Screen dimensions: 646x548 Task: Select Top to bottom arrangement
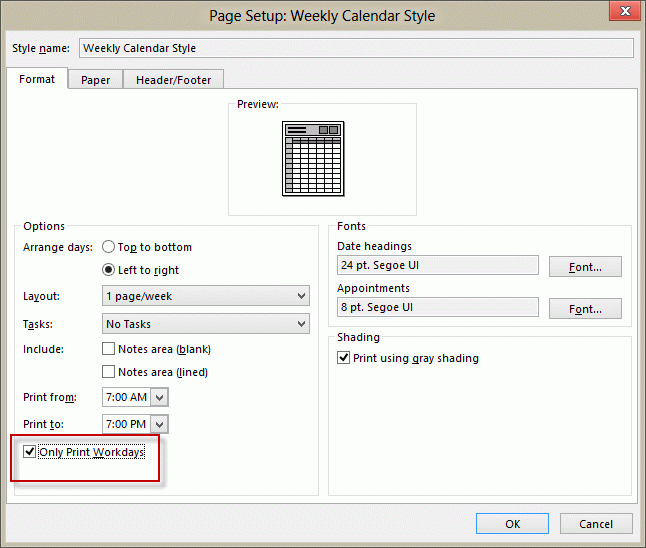click(109, 247)
